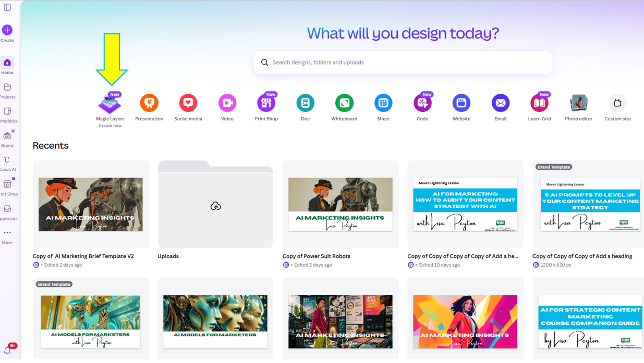
Task: Click the search magnifier icon
Action: pyautogui.click(x=265, y=62)
